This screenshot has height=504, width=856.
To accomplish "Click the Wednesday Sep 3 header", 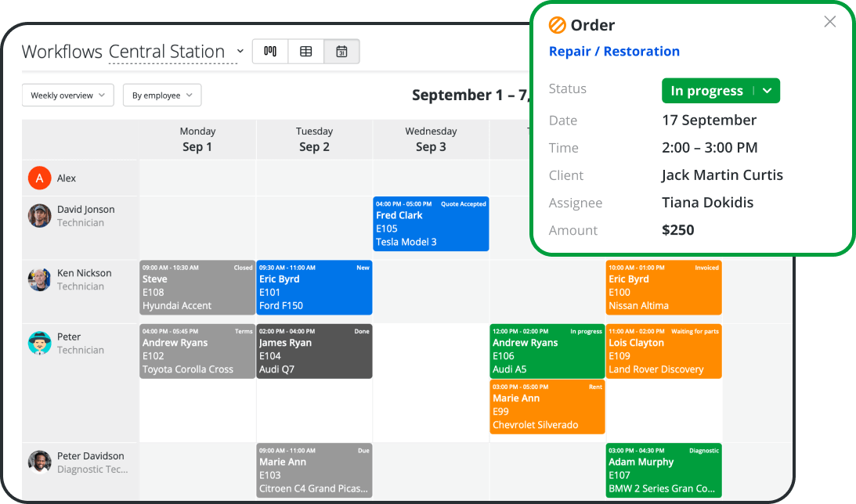I will tap(431, 139).
